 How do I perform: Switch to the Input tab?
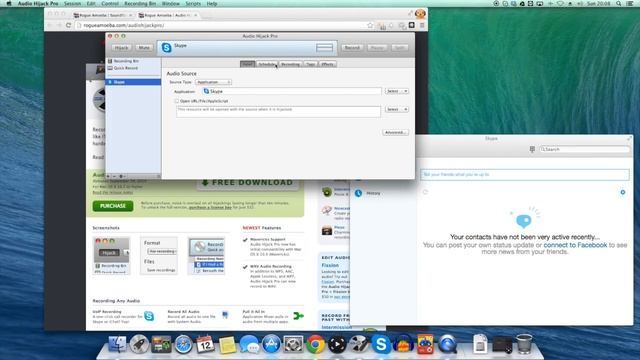tap(247, 64)
